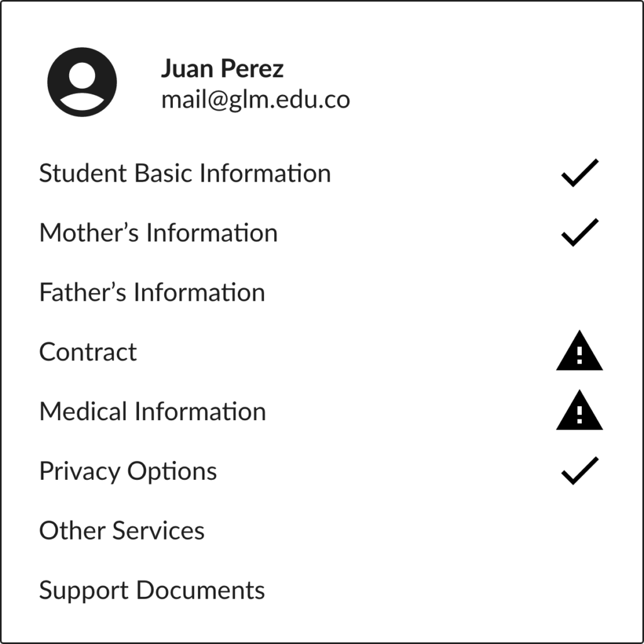This screenshot has height=644, width=644.
Task: Click the warning icon next to Medical Information
Action: pyautogui.click(x=579, y=412)
